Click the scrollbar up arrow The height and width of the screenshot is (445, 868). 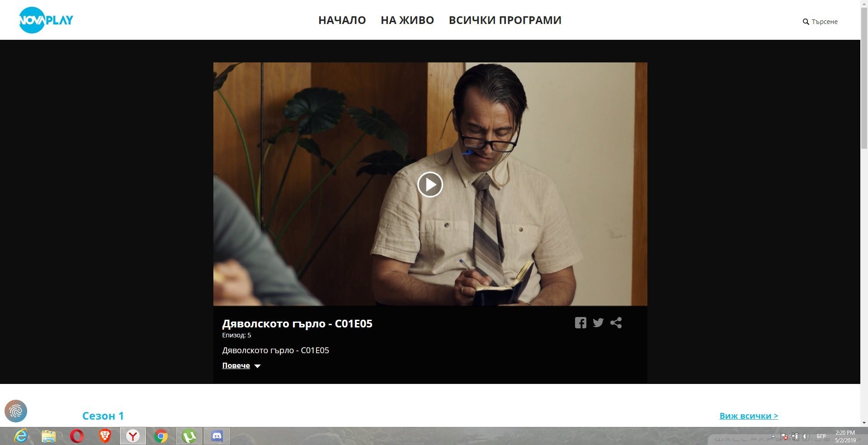[864, 4]
